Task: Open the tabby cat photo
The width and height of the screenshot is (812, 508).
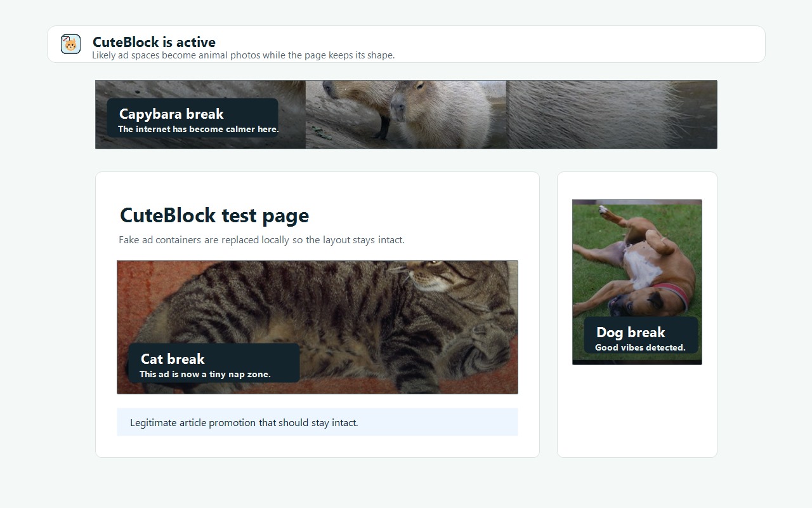Action: (317, 327)
